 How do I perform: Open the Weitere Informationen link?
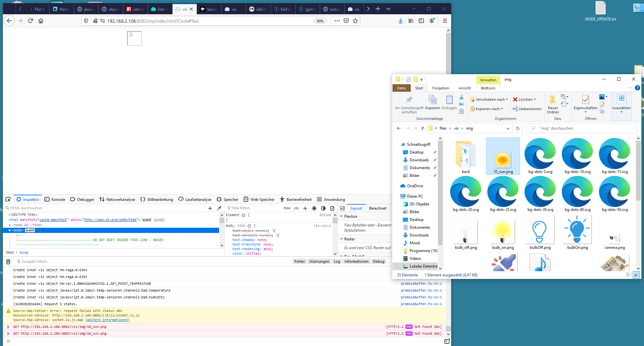tap(107, 320)
